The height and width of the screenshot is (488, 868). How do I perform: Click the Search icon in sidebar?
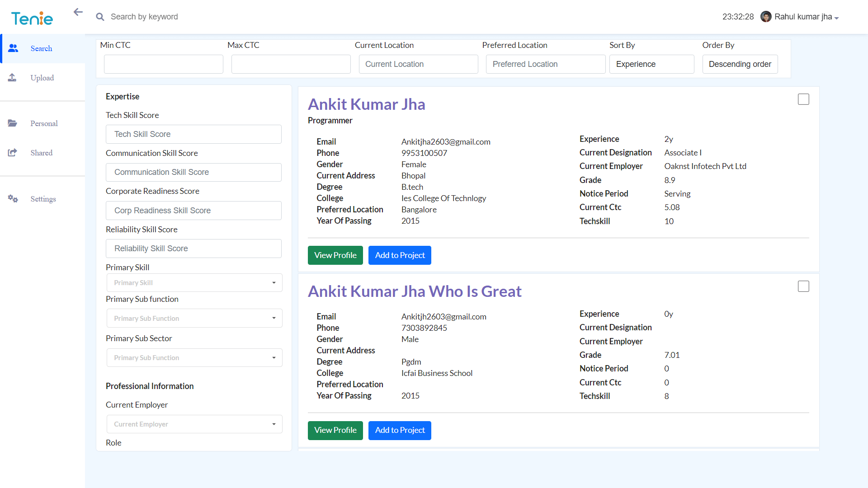13,48
